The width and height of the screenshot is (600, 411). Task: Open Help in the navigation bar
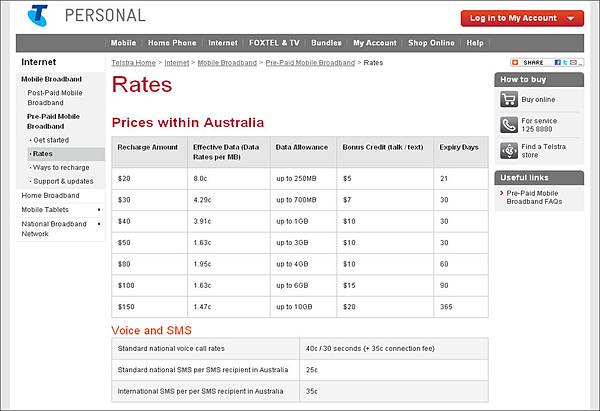[475, 43]
